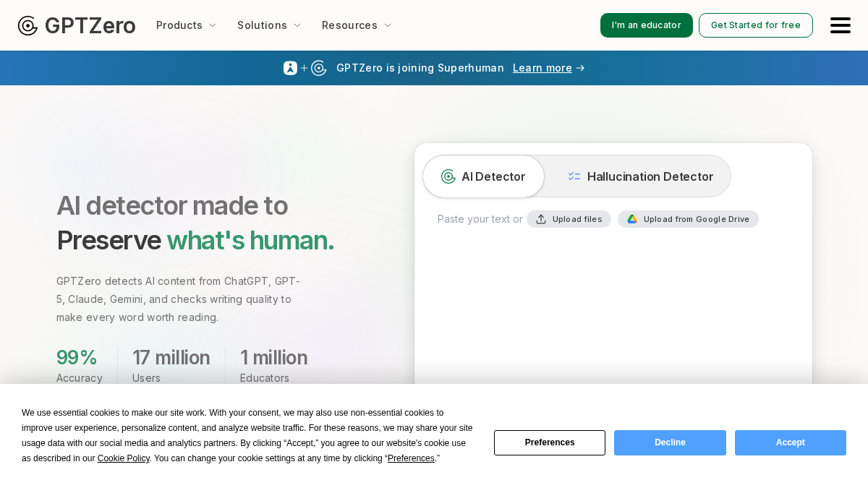The height and width of the screenshot is (488, 868).
Task: Decline non-essential cookies
Action: [x=670, y=442]
